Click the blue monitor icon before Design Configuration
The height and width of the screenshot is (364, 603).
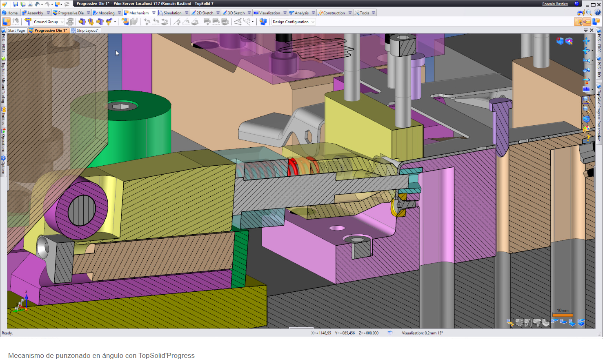click(263, 22)
